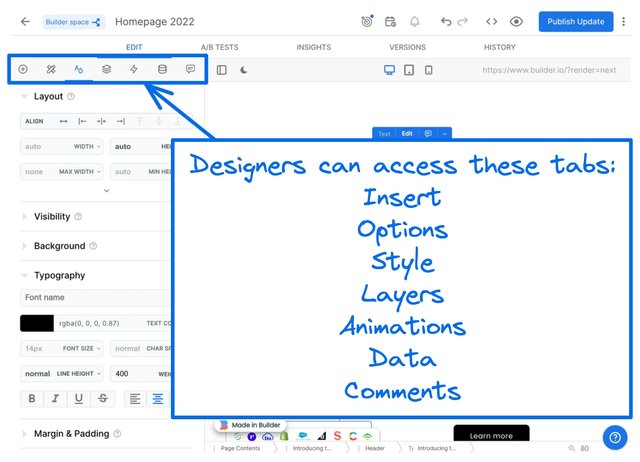Switch to the HISTORY tab
This screenshot has width=640, height=462.
(x=500, y=47)
